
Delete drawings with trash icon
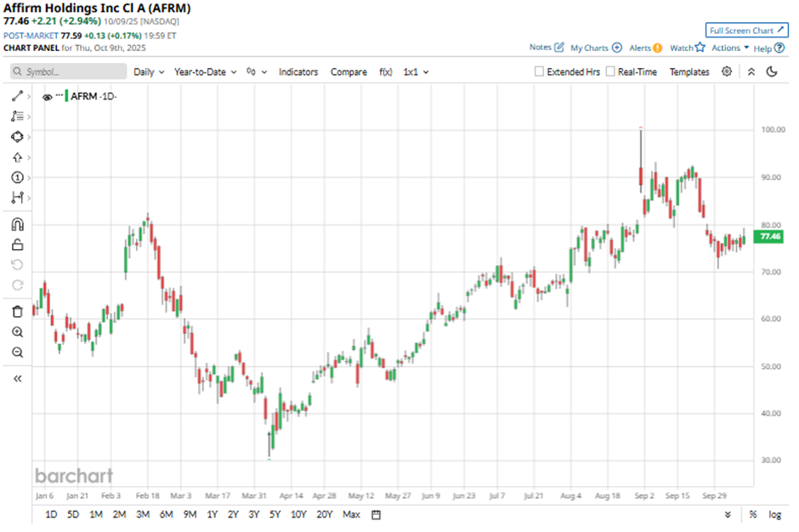coord(17,311)
